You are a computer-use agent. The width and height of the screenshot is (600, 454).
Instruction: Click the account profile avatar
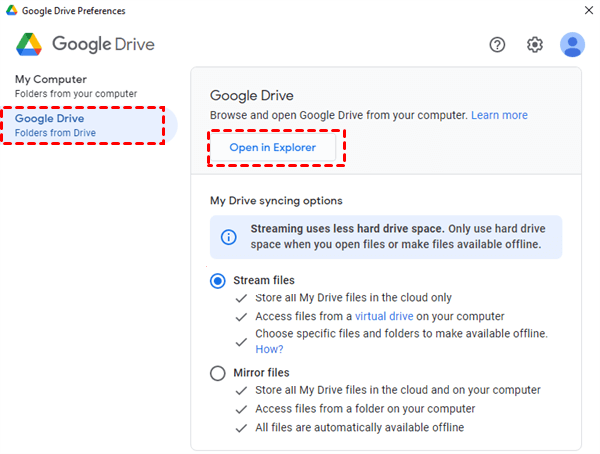[572, 45]
